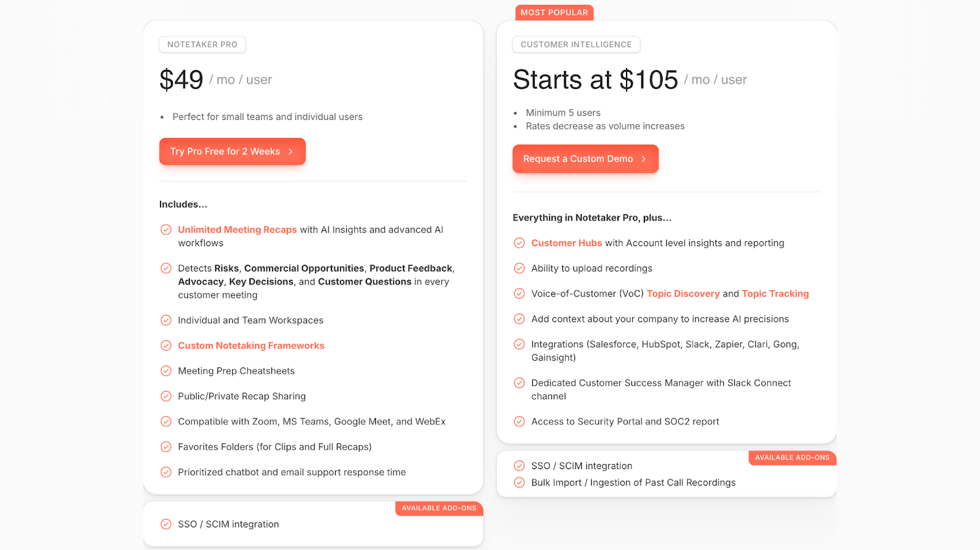Click the Try Pro Free for 2 Weeks button
This screenshot has height=550, width=980.
point(232,151)
